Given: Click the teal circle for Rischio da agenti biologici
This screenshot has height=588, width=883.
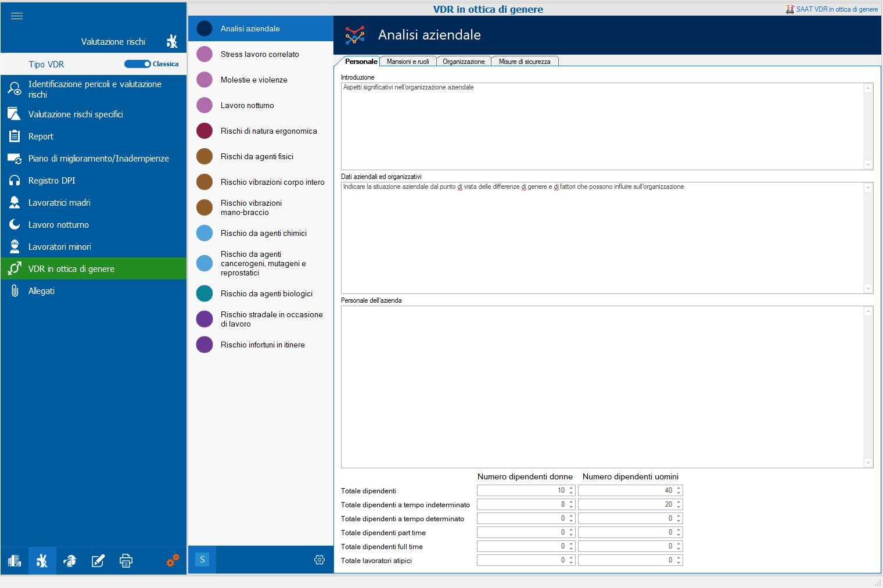Looking at the screenshot, I should coord(204,294).
